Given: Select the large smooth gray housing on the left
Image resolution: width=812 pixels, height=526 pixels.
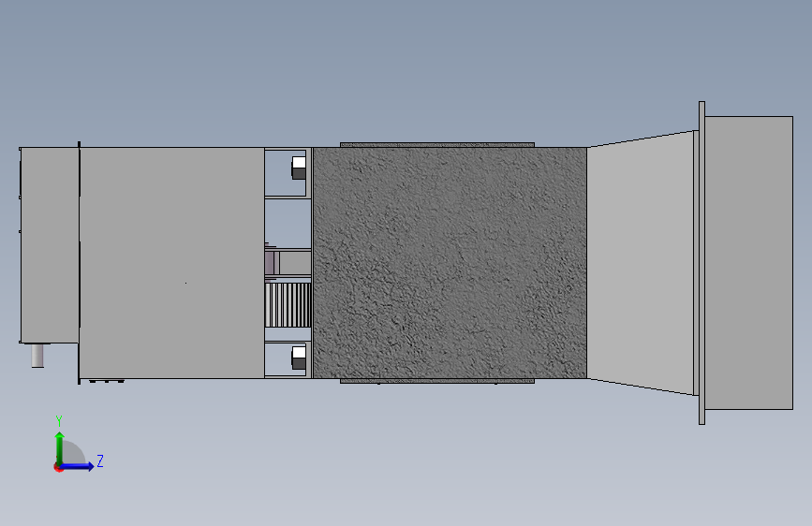Looking at the screenshot, I should 172,263.
